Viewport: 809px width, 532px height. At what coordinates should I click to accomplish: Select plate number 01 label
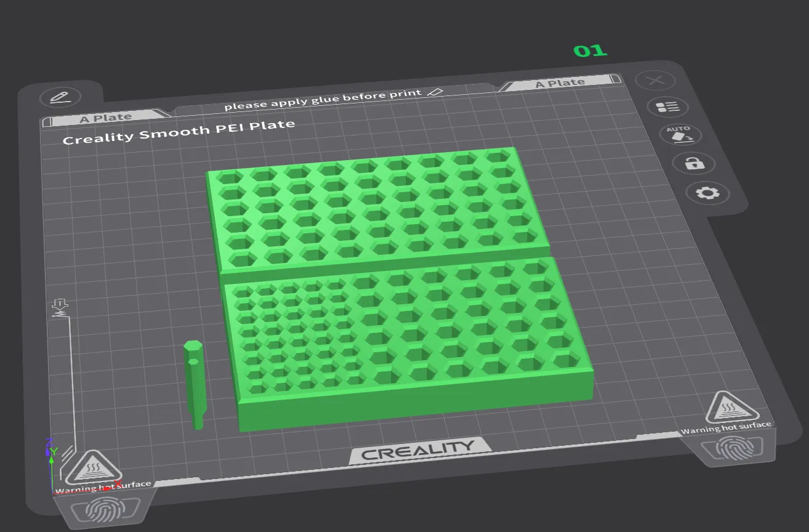point(590,50)
